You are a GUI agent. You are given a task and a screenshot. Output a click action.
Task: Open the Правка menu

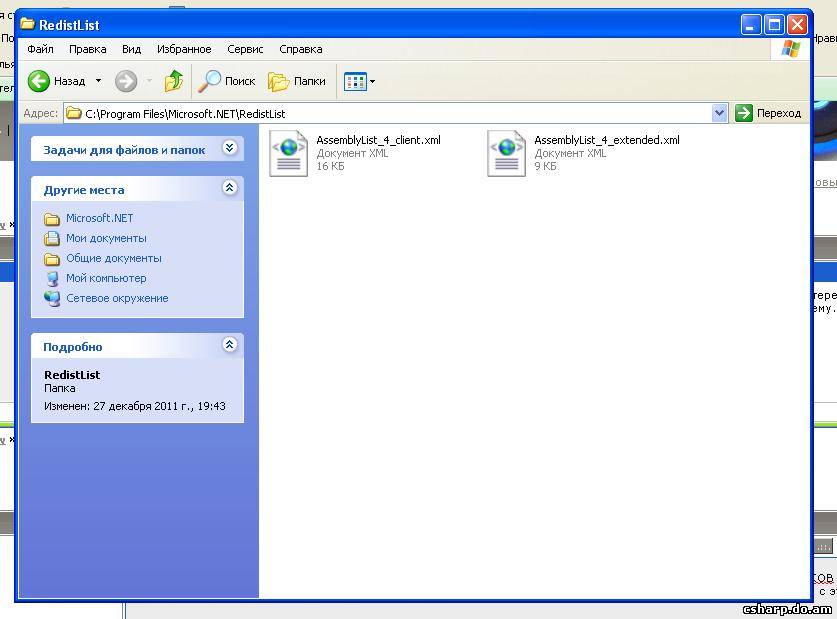[x=88, y=49]
